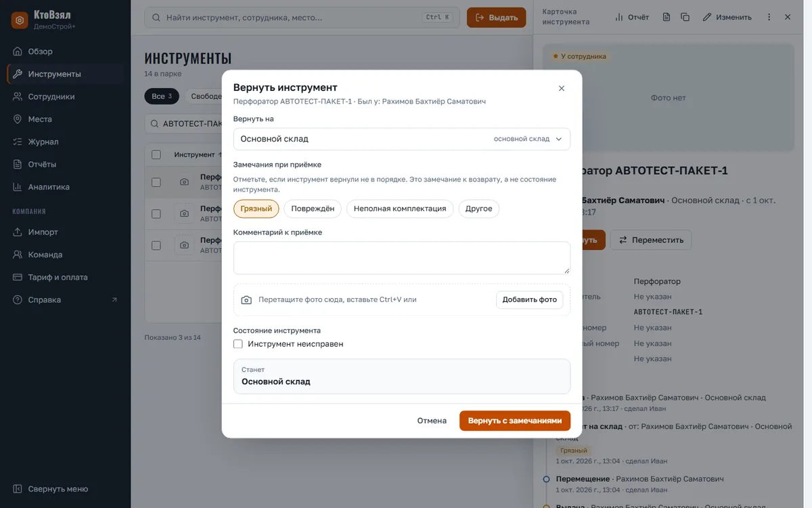Open the Вернуть на warehouse dropdown
Screen dimensions: 812x508
pyautogui.click(x=402, y=139)
